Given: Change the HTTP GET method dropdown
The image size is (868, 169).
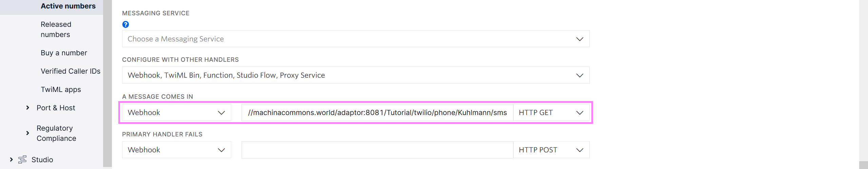Looking at the screenshot, I should coord(551,112).
